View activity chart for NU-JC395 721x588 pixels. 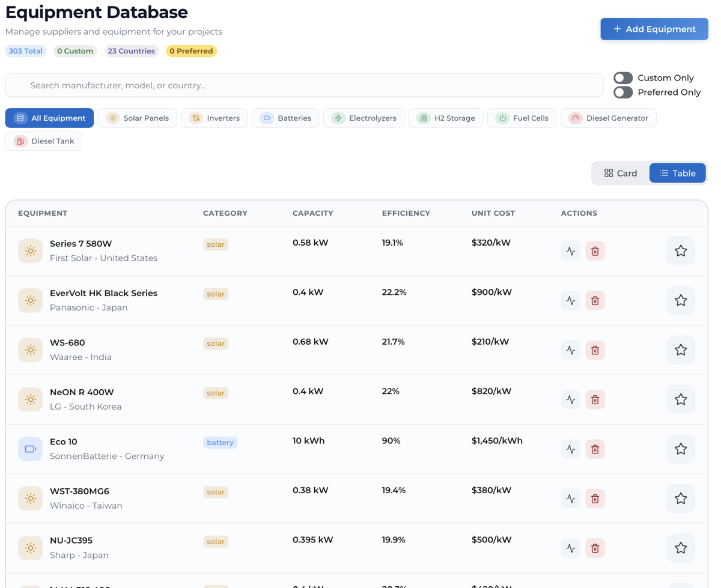click(x=571, y=548)
